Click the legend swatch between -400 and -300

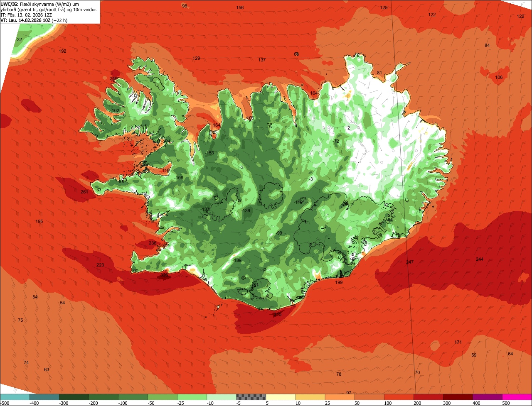point(44,397)
